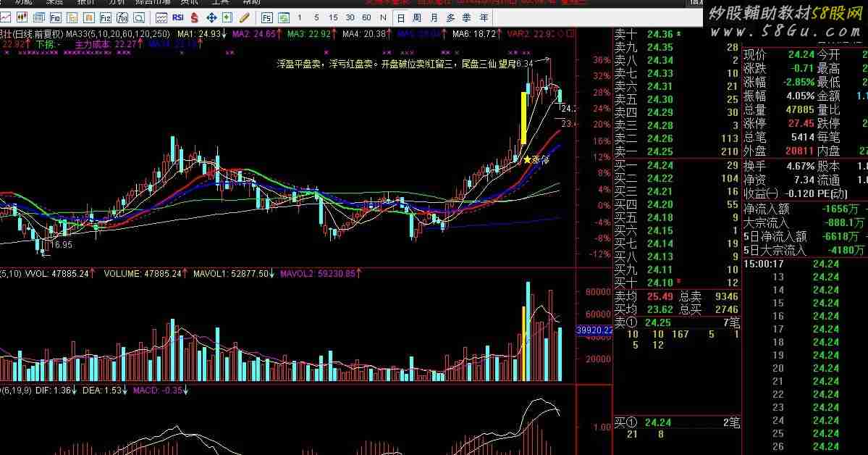Click the F5 chart switch icon
This screenshot has width=868, height=455.
[x=267, y=17]
